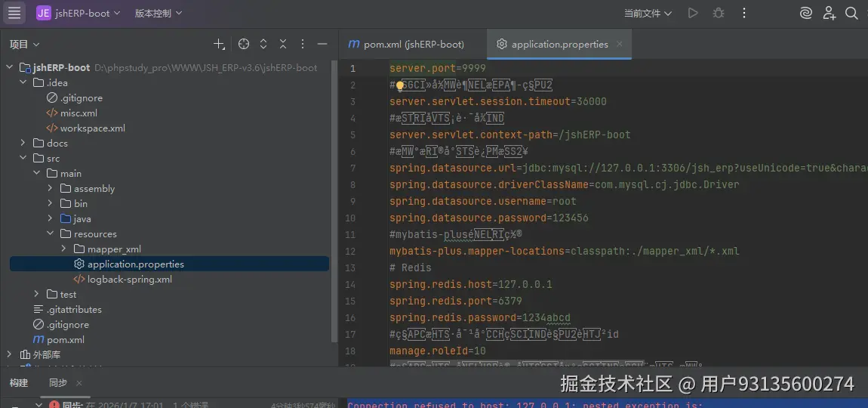Click the pom.xml Maven m icon in tree

pyautogui.click(x=38, y=340)
